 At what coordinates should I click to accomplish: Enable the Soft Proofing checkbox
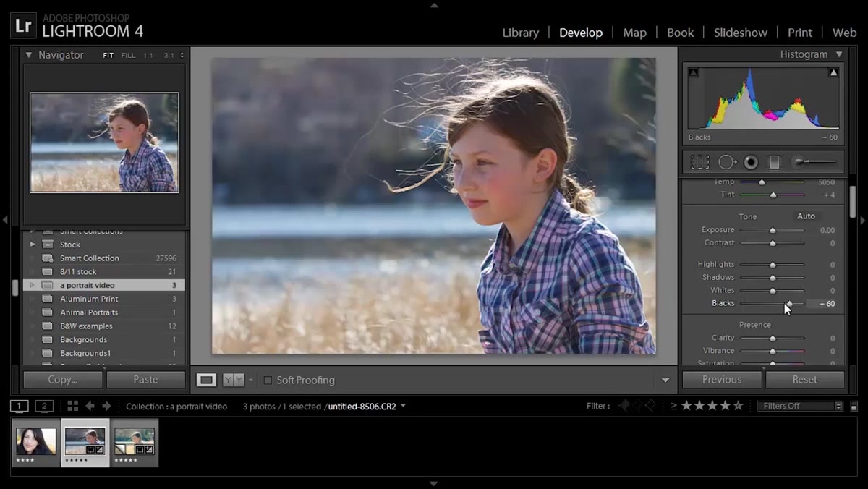coord(268,380)
